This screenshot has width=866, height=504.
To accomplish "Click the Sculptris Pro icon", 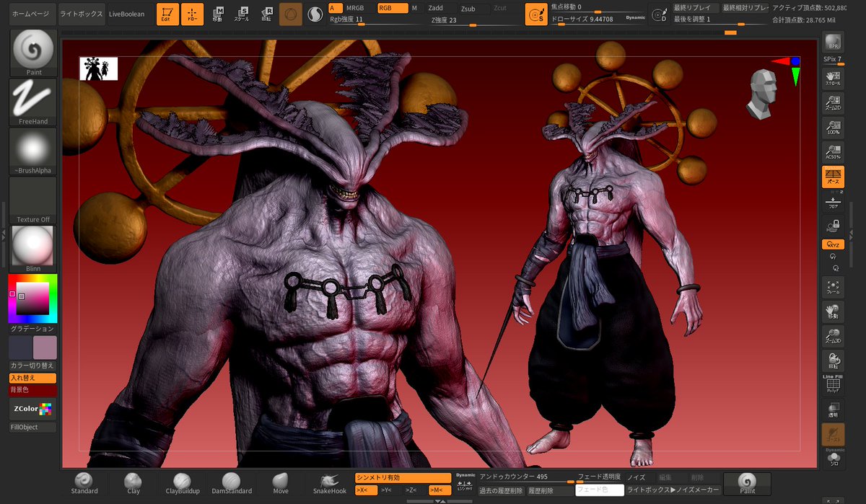I will tap(315, 14).
